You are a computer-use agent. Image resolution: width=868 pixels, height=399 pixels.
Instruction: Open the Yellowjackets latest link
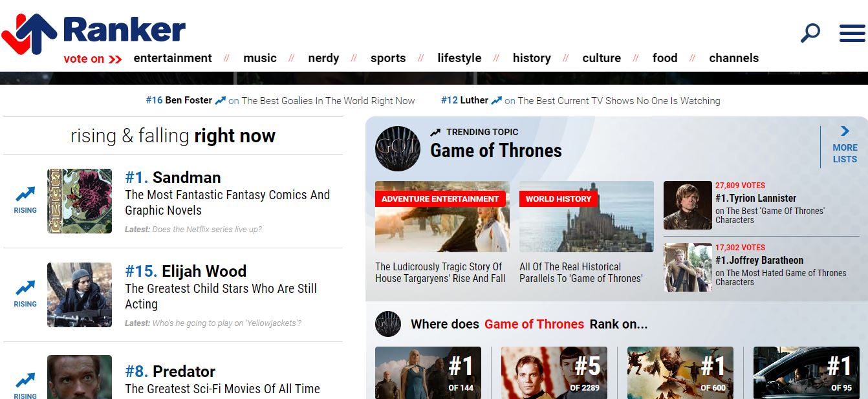(227, 323)
